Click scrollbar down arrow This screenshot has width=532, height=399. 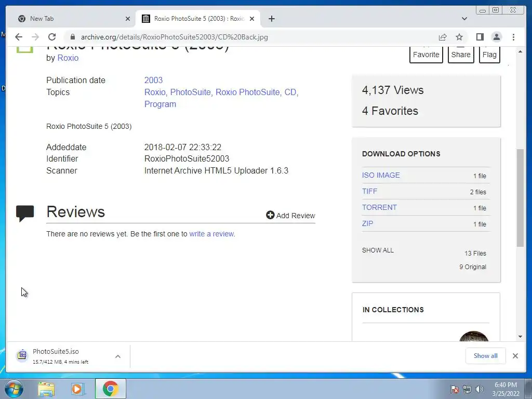[520, 337]
